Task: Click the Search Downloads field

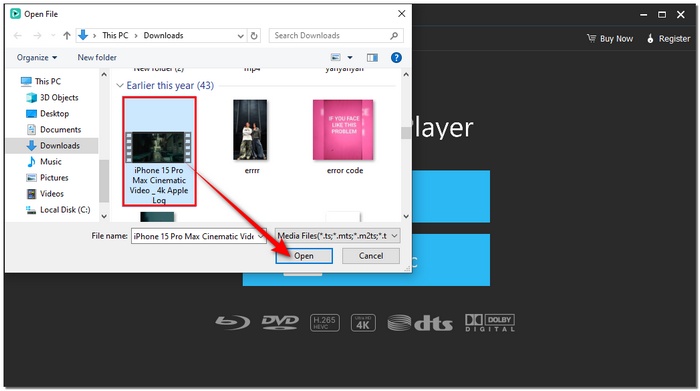Action: [x=336, y=36]
